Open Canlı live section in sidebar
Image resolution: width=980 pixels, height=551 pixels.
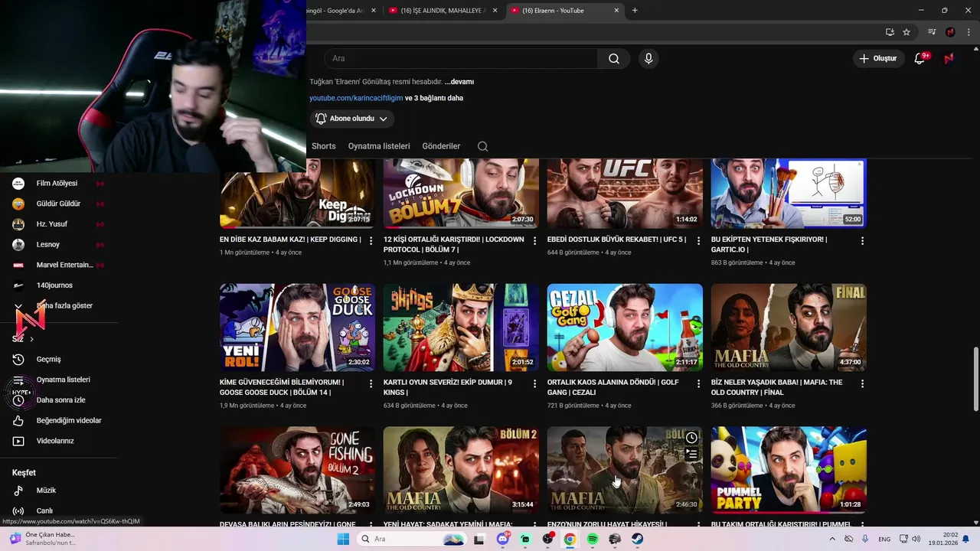pyautogui.click(x=44, y=510)
